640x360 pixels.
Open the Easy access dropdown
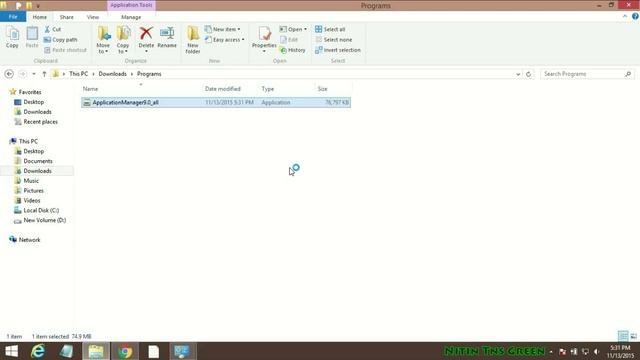click(x=224, y=40)
